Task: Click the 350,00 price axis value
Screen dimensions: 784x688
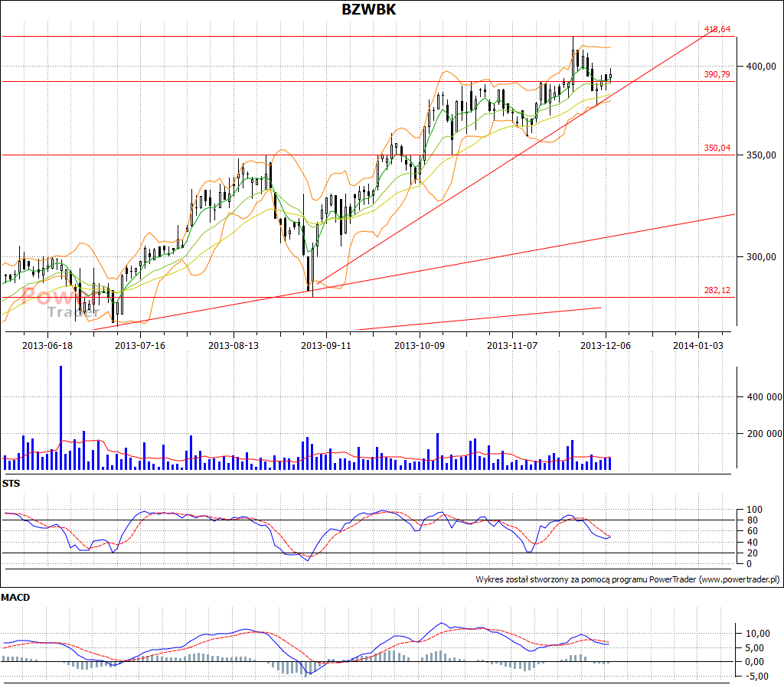Action: pos(761,155)
